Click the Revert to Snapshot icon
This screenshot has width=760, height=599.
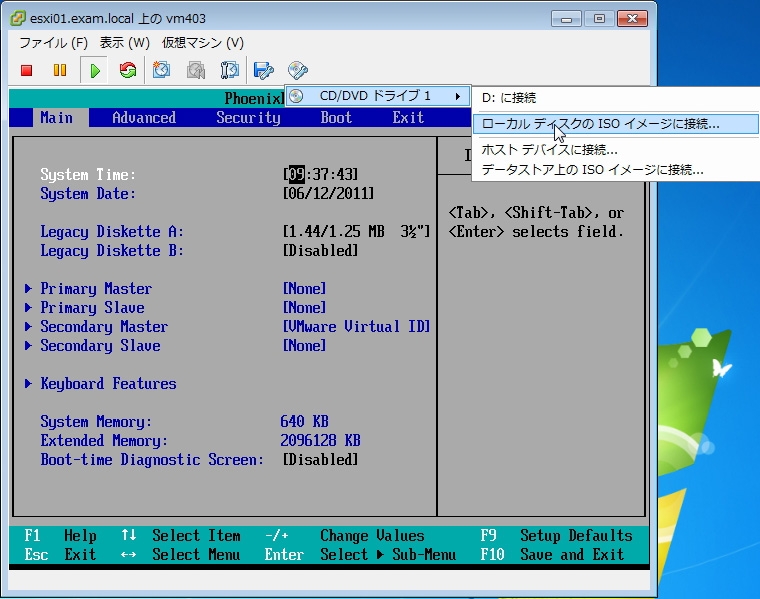pos(196,71)
